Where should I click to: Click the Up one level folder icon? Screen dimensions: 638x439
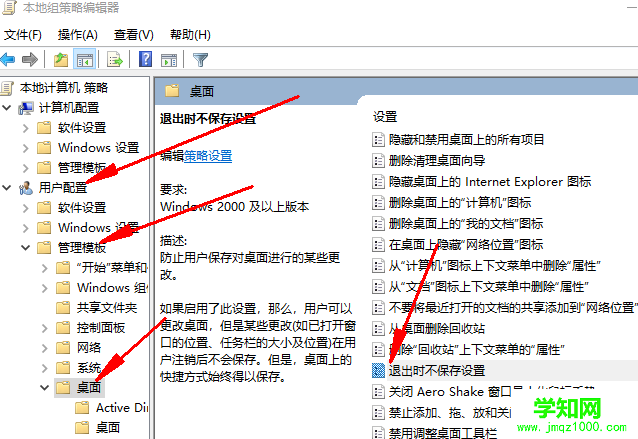pyautogui.click(x=61, y=60)
